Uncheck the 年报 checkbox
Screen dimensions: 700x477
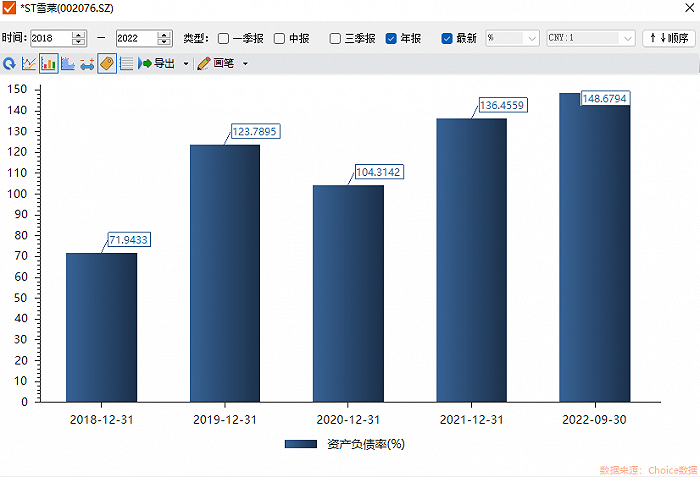point(391,38)
